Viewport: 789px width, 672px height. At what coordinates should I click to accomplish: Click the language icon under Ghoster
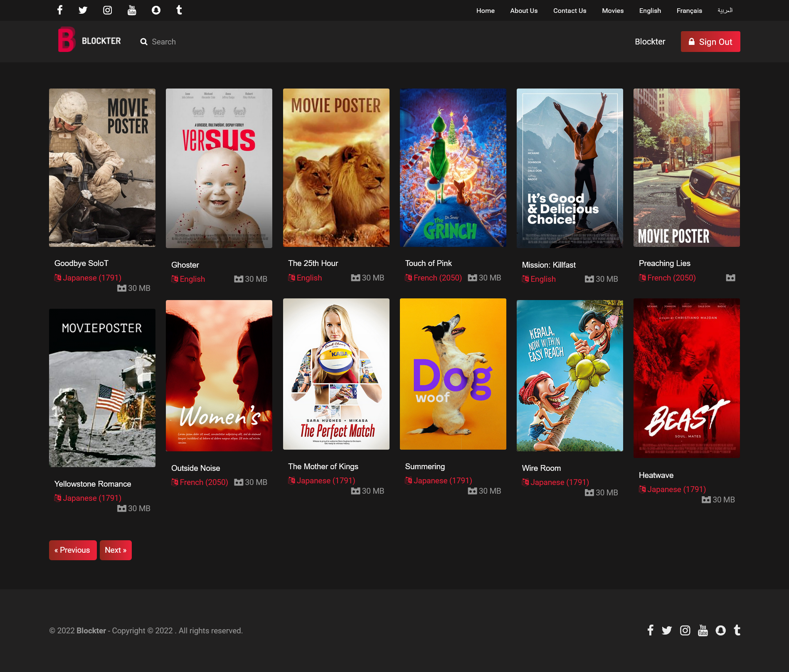175,279
